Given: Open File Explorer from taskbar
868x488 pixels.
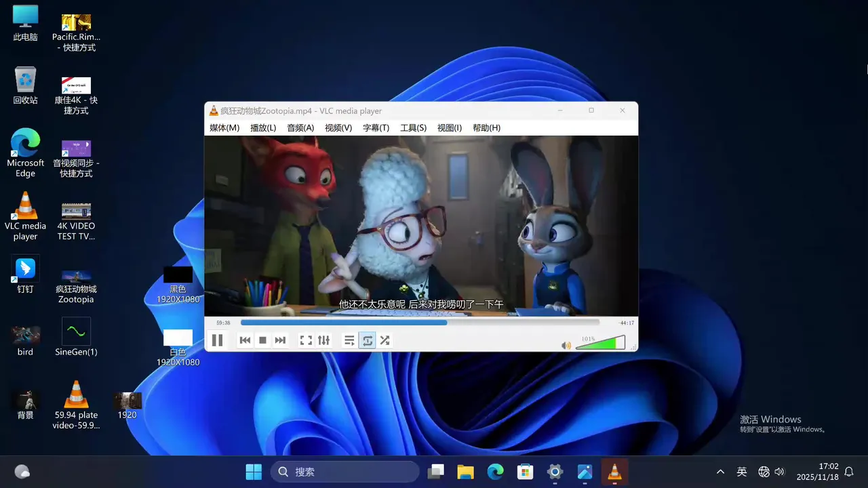Looking at the screenshot, I should click(465, 472).
